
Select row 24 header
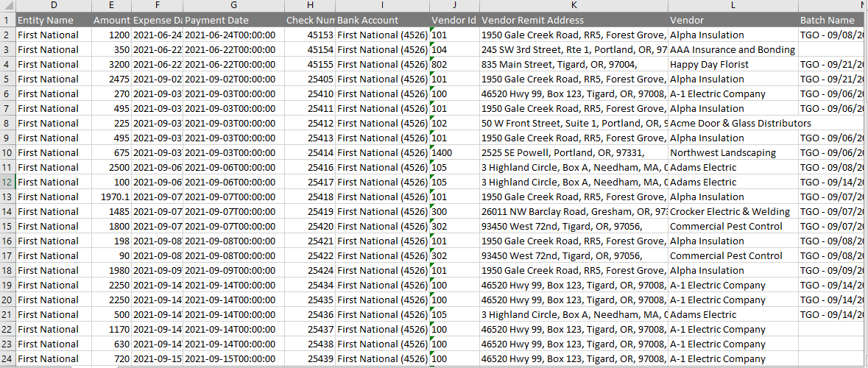tap(8, 358)
